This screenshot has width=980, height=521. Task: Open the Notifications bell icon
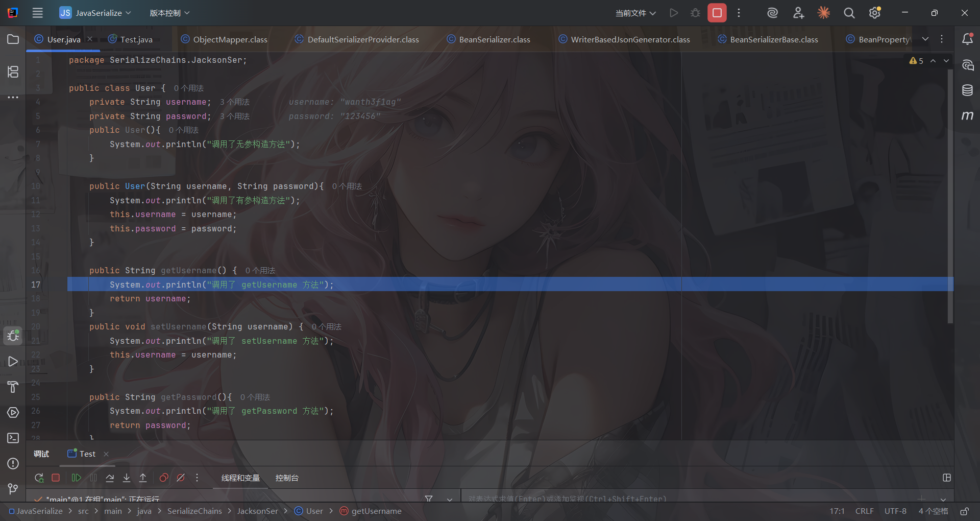(967, 39)
